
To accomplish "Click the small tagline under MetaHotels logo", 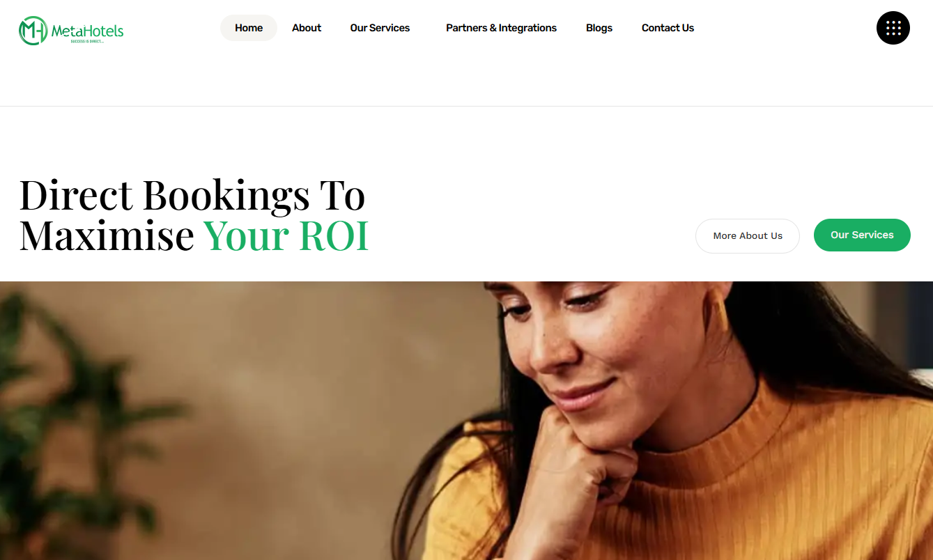I will click(87, 42).
